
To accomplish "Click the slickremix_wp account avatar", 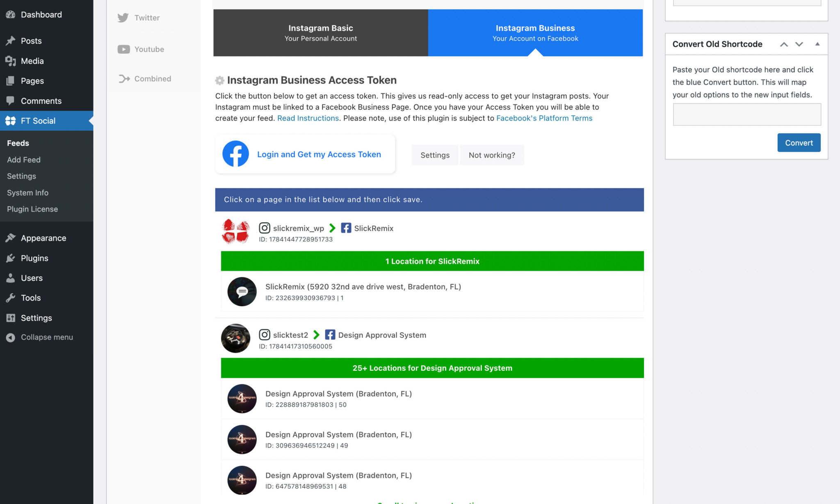I will pos(235,231).
